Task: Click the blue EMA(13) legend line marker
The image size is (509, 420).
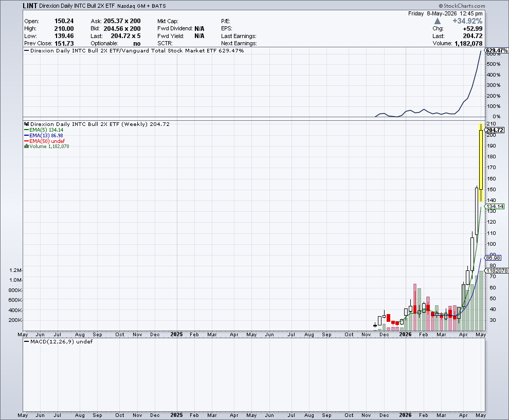Action: [26, 135]
